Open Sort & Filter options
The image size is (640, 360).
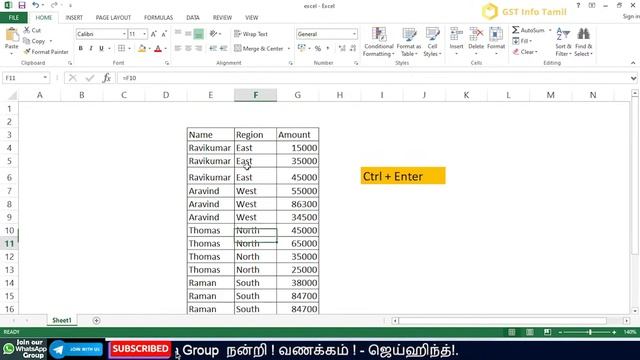(563, 42)
